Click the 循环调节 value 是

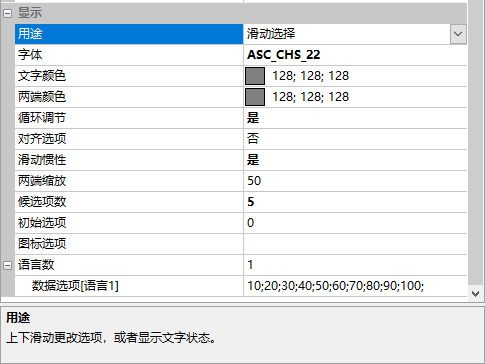coord(253,118)
